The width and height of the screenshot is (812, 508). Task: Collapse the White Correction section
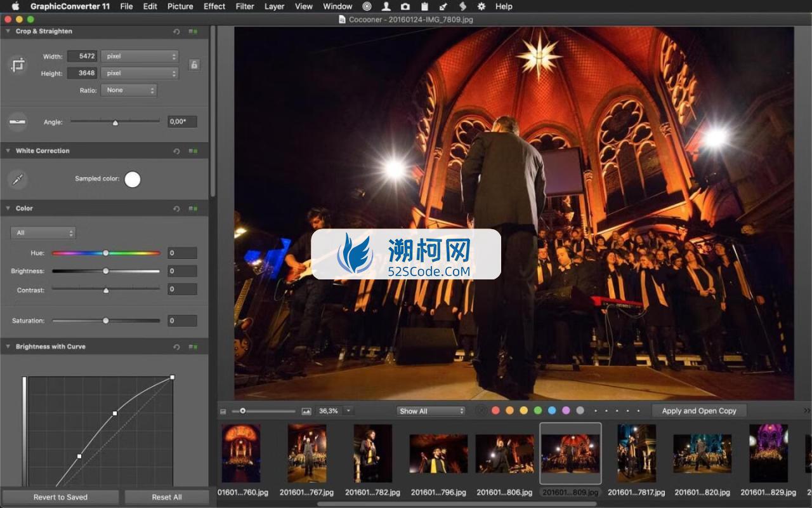pos(8,150)
